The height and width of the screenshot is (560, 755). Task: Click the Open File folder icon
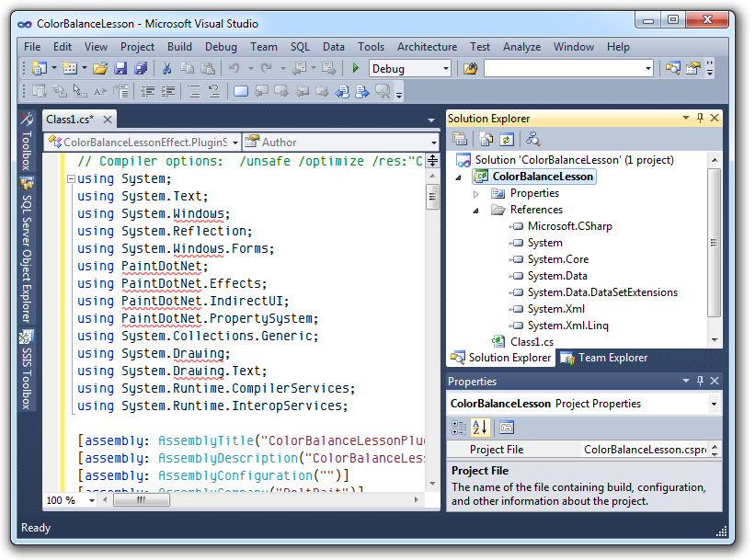[x=99, y=68]
